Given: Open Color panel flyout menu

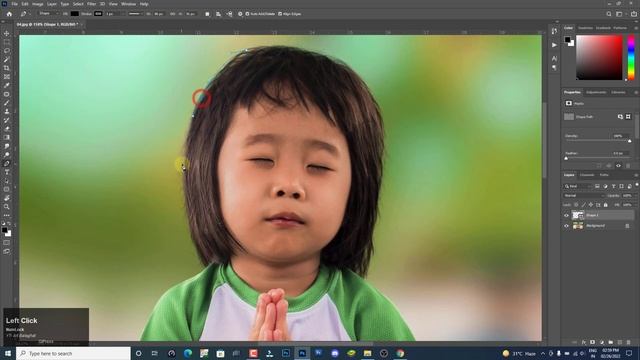Looking at the screenshot, I should click(x=636, y=28).
